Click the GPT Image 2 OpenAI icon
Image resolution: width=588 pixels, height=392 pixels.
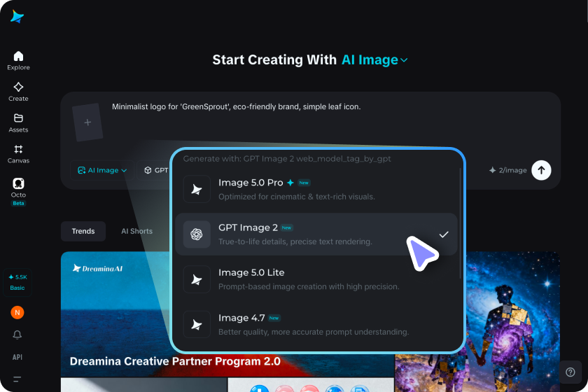(197, 234)
